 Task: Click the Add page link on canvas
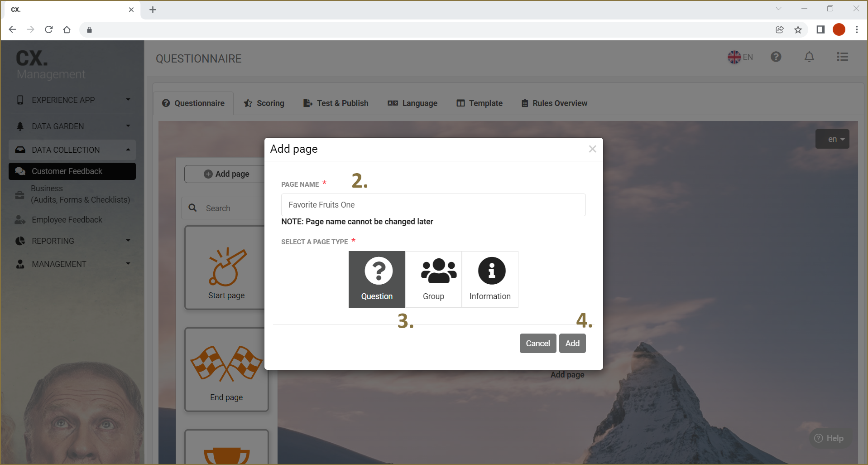click(567, 375)
